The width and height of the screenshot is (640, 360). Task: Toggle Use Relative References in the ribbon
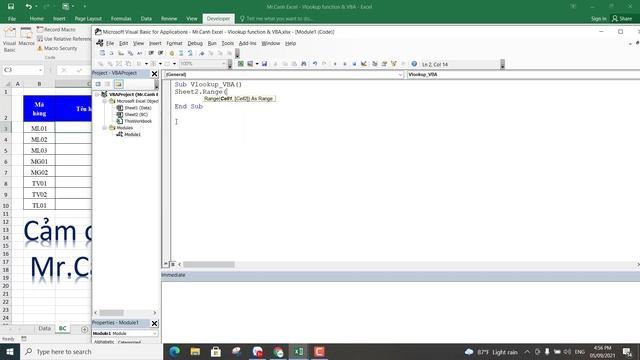64,39
